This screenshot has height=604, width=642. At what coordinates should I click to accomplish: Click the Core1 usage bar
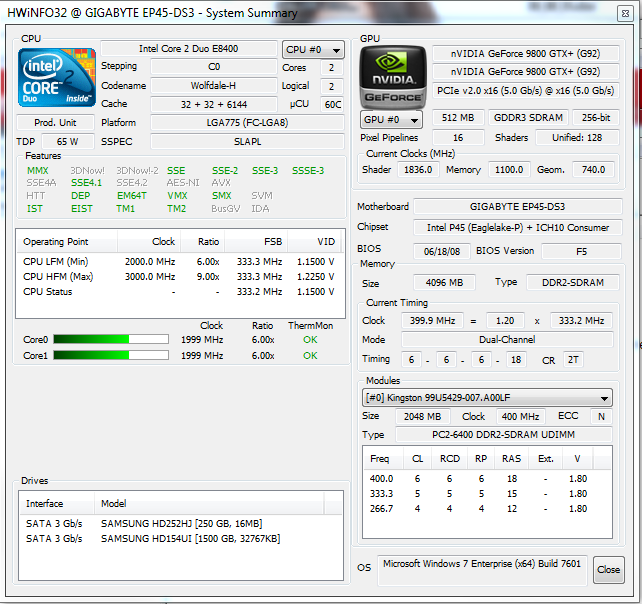click(111, 355)
